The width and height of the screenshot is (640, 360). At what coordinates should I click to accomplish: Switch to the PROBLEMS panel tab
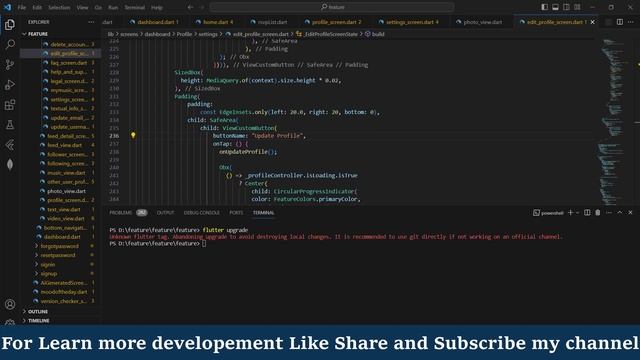(x=120, y=213)
